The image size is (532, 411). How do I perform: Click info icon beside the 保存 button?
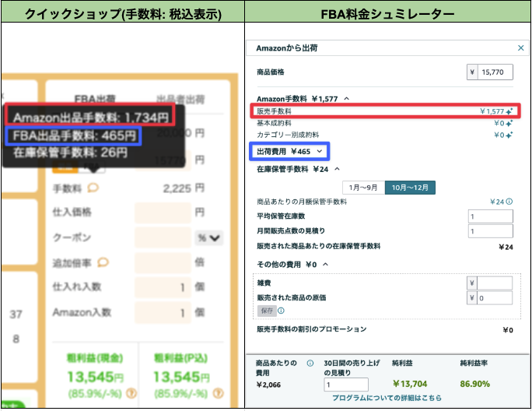tap(282, 311)
